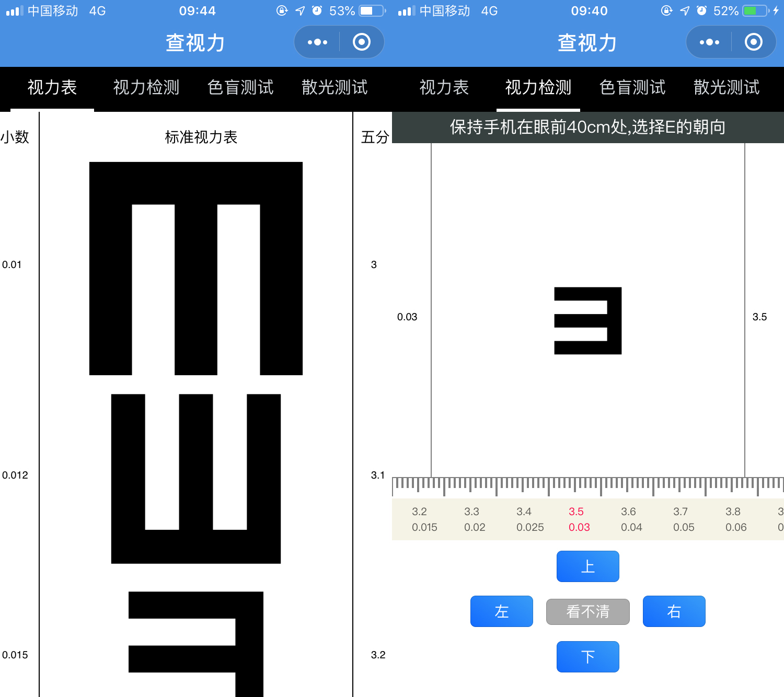Image resolution: width=784 pixels, height=697 pixels.
Task: Select 视力表 tab in the right screen
Action: [444, 87]
